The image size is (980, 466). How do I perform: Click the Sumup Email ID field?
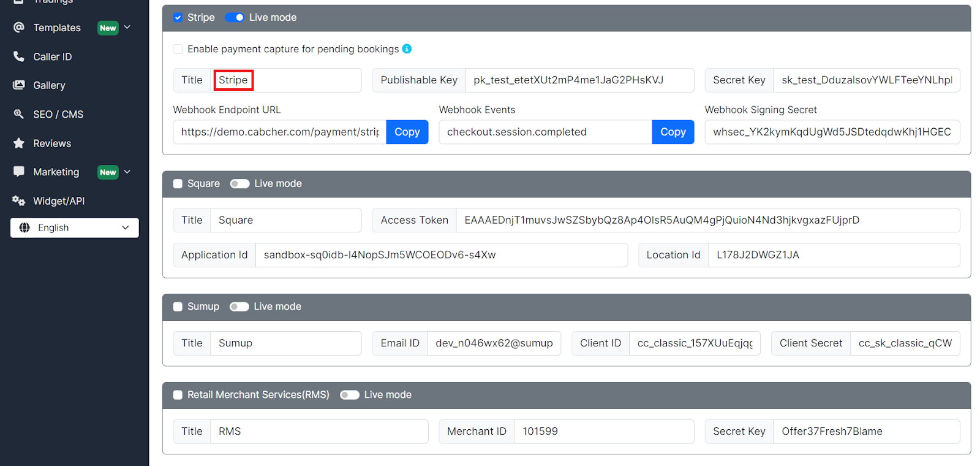494,343
